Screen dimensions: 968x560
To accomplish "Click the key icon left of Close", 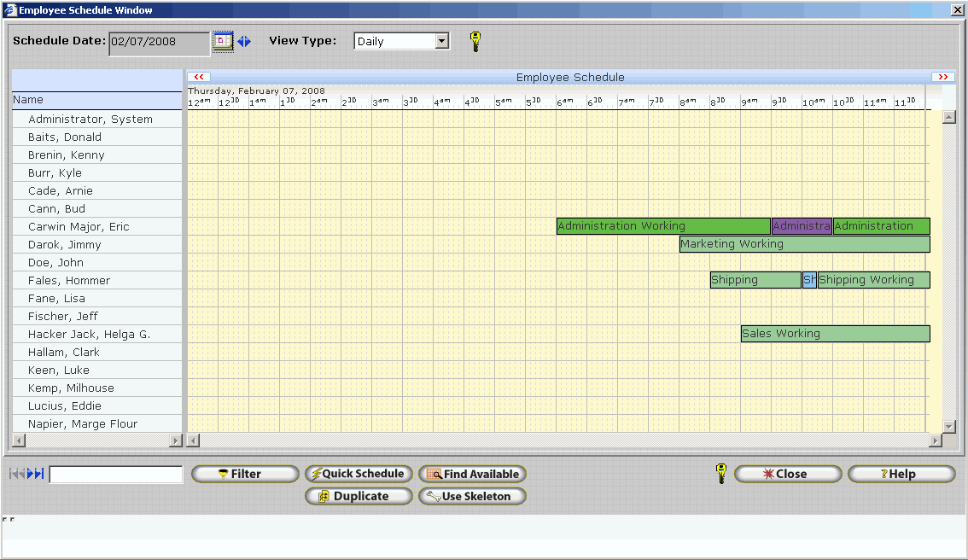I will (x=721, y=474).
